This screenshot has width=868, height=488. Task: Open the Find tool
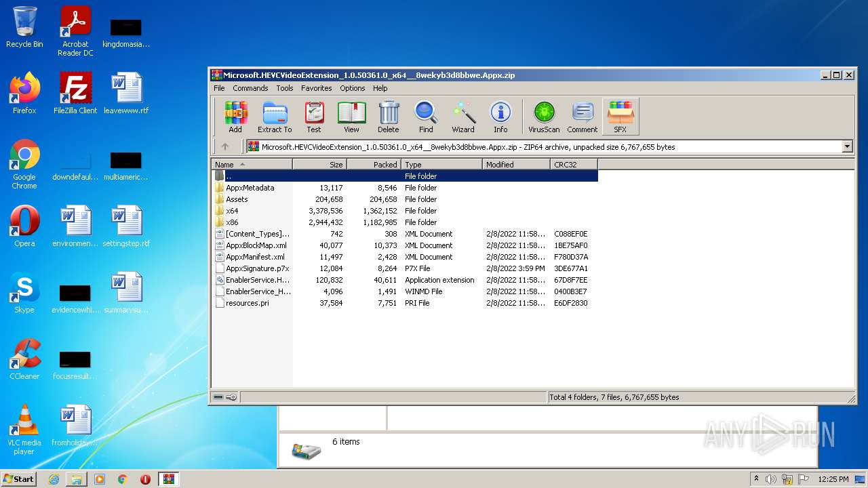point(426,117)
